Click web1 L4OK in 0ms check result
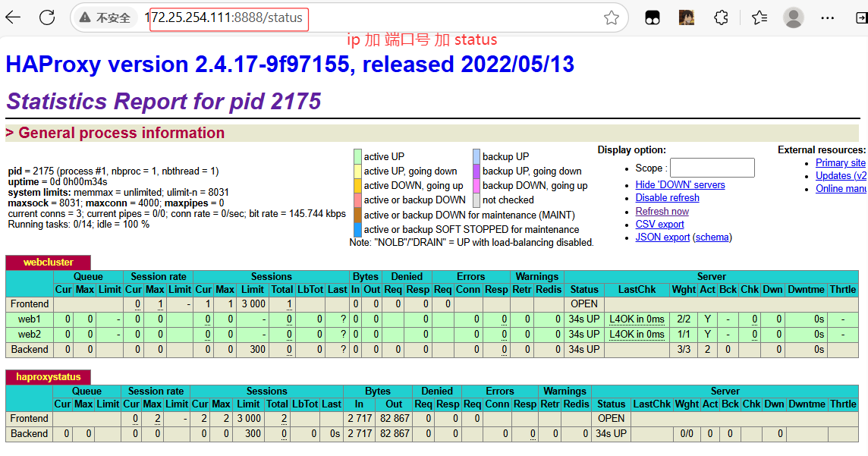Viewport: 868px width, 456px height. coord(637,319)
